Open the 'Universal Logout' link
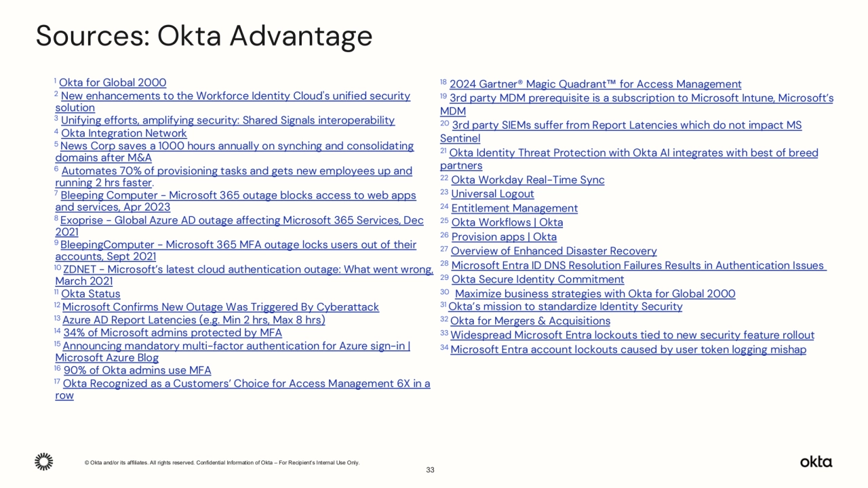This screenshot has width=868, height=488. [492, 194]
